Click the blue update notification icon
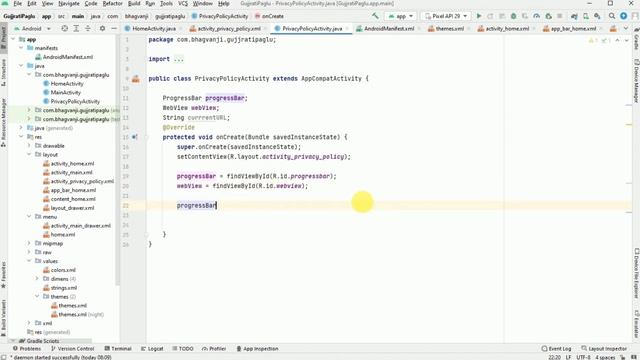 pyautogui.click(x=623, y=16)
